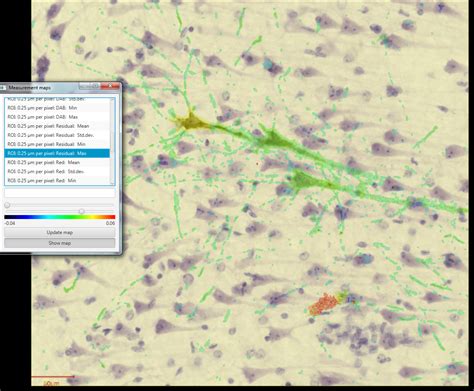The height and width of the screenshot is (391, 474).
Task: Click the minimum display slider handle
Action: pos(7,205)
